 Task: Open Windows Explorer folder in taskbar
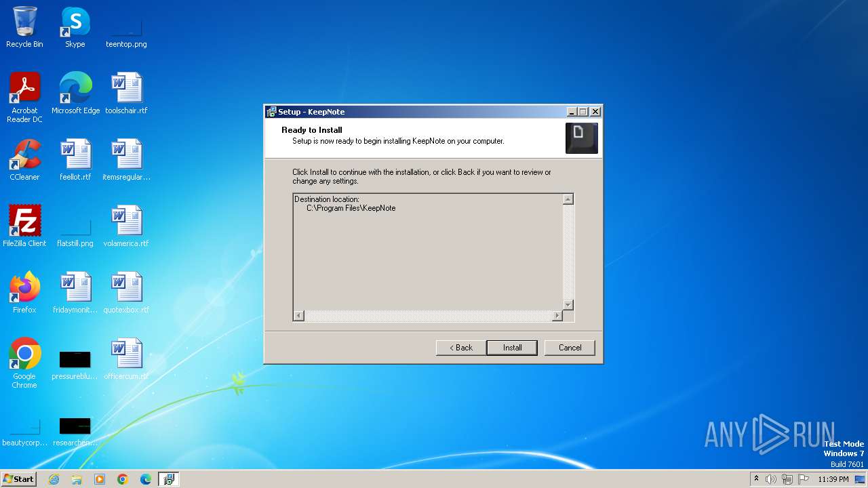tap(77, 479)
